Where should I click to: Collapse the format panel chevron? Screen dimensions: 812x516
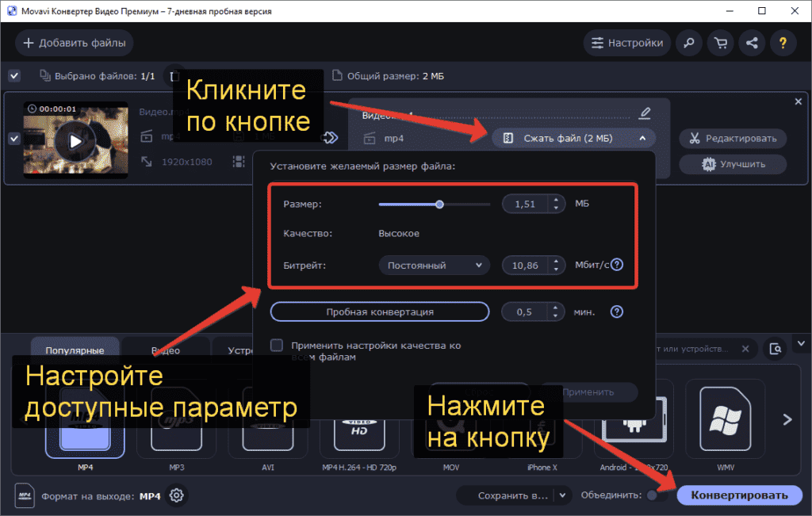click(801, 343)
